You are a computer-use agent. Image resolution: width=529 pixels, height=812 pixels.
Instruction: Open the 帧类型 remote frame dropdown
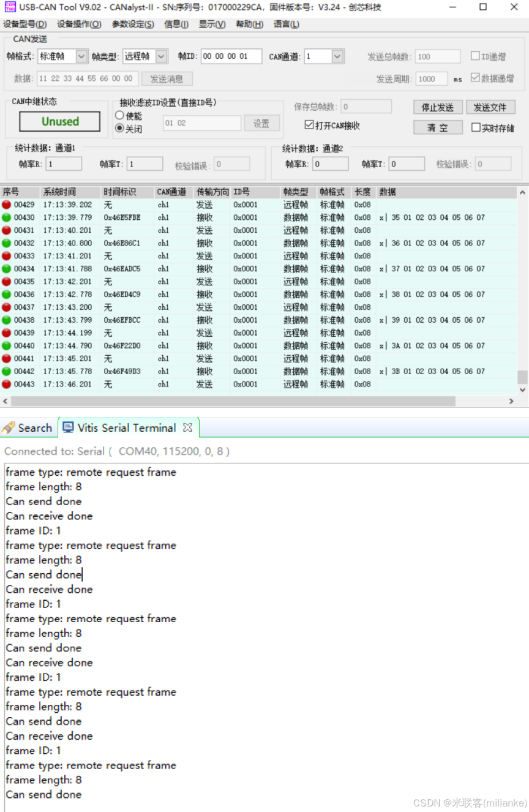[160, 56]
